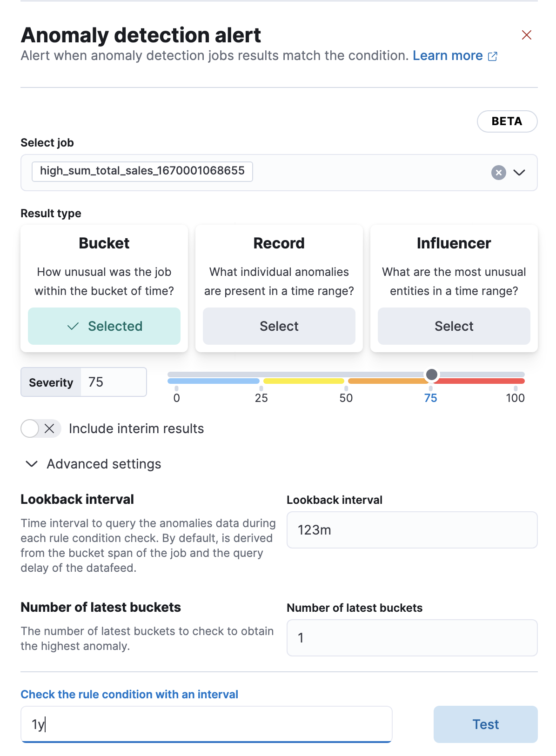Select the Record result type
Viewport: 556px width, 756px height.
pyautogui.click(x=278, y=326)
